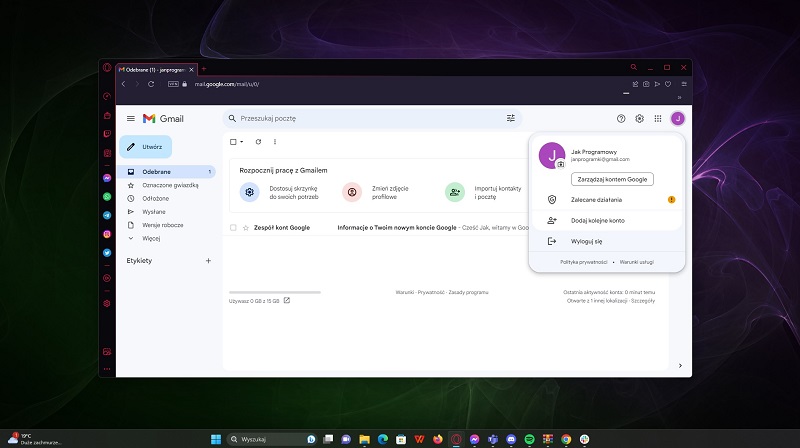Open Twitch in Opera sidebar

(x=107, y=134)
